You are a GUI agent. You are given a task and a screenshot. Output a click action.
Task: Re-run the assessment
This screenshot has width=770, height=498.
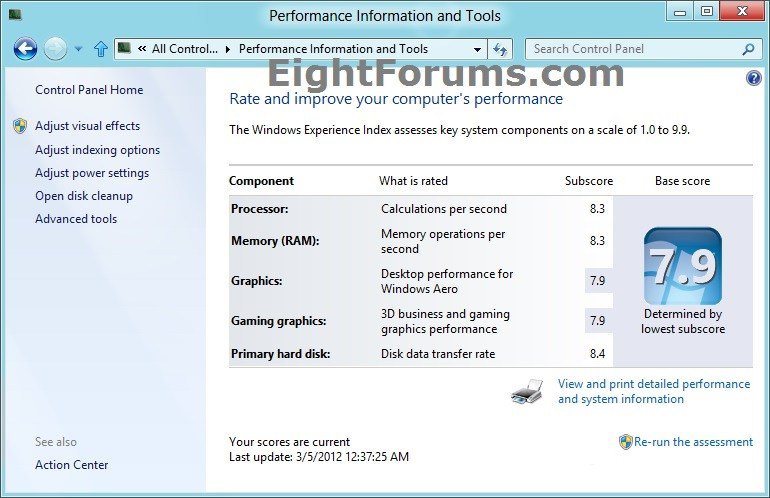tap(693, 442)
